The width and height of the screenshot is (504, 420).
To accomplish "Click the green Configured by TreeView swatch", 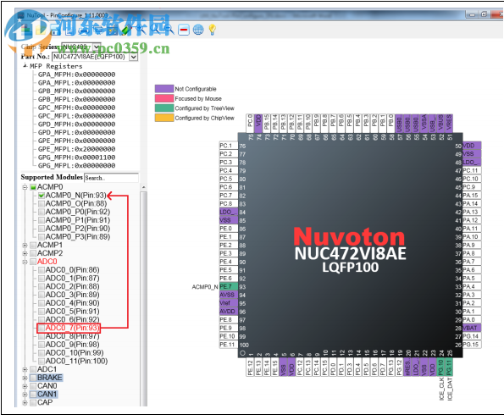I will (x=164, y=108).
